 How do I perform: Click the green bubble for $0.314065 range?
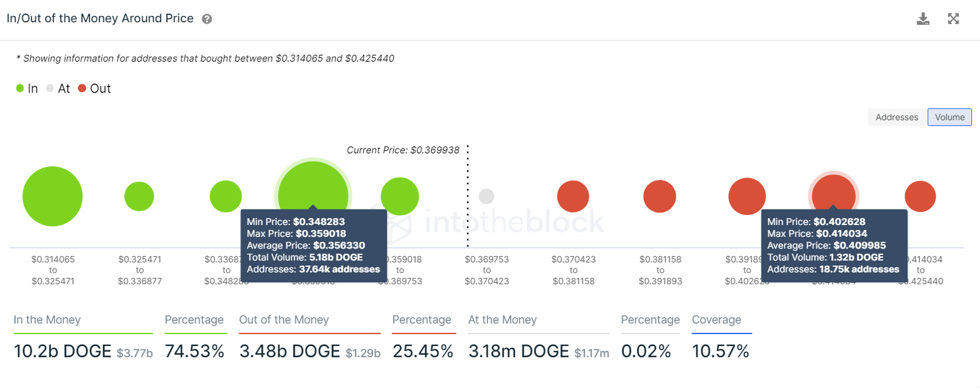(x=52, y=196)
